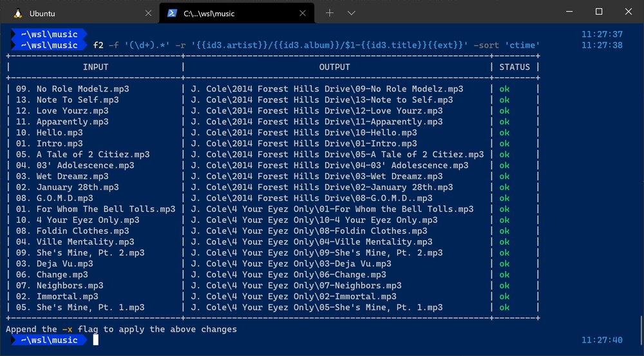The image size is (644, 356).
Task: Click input '01. Intro.mp3'
Action: click(x=50, y=144)
